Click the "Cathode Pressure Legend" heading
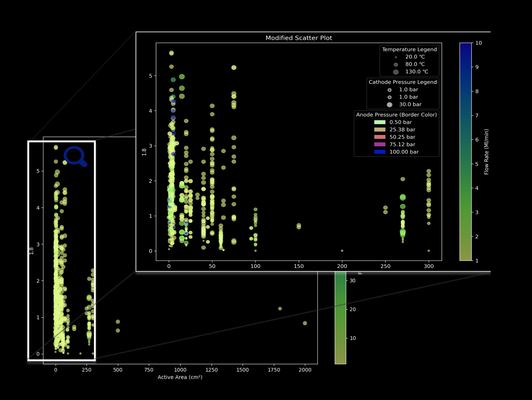Screen dimensions: 532x400 point(403,82)
